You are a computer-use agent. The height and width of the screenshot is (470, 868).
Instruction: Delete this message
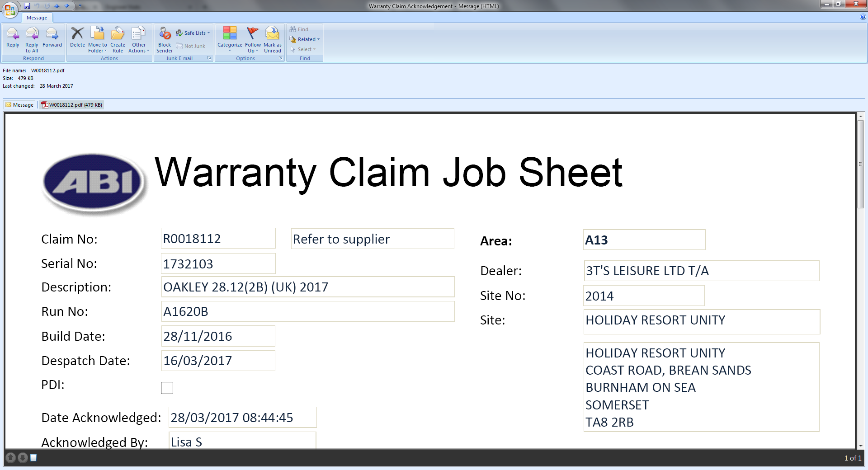[x=77, y=38]
